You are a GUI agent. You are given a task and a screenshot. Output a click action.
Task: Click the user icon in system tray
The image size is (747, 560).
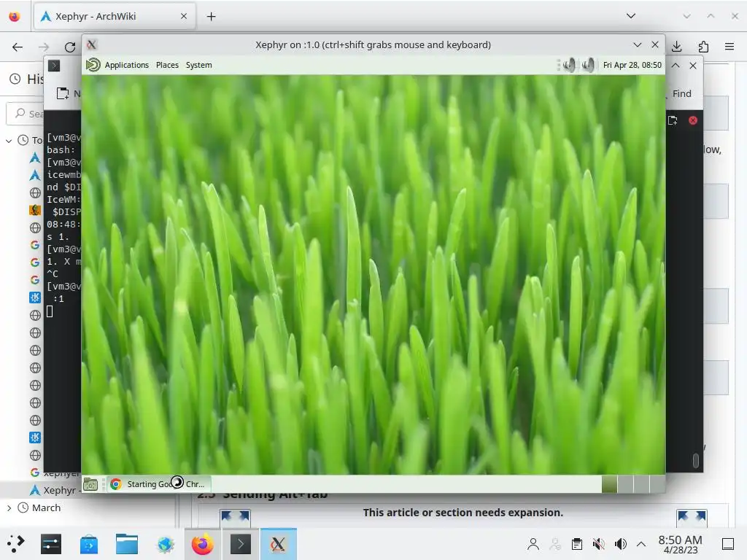tap(533, 544)
